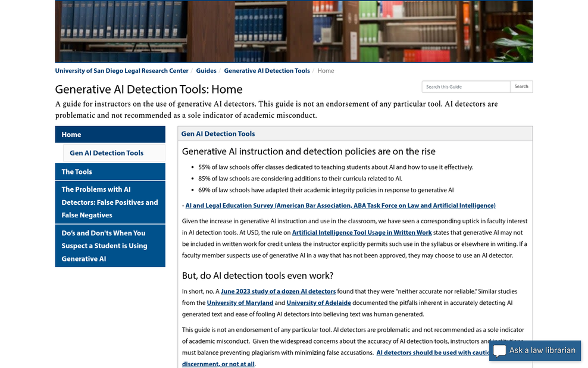This screenshot has width=588, height=368.
Task: Click the Gen AI Detection Tools box heading
Action: pyautogui.click(x=218, y=134)
